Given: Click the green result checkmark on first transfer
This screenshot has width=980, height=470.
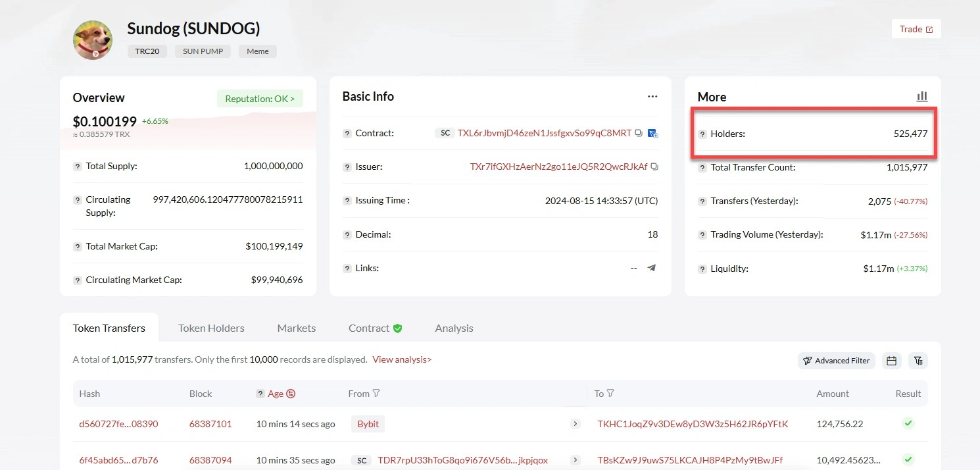Looking at the screenshot, I should click(908, 423).
